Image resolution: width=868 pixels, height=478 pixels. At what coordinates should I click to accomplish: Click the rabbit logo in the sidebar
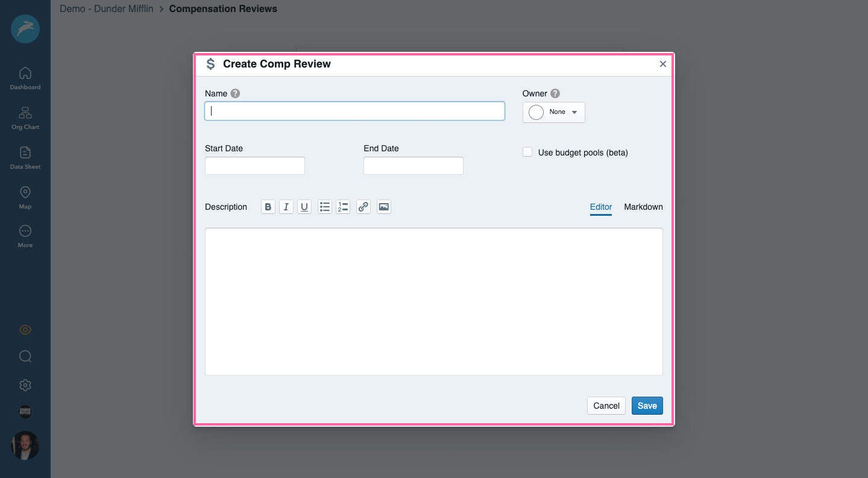[x=25, y=28]
